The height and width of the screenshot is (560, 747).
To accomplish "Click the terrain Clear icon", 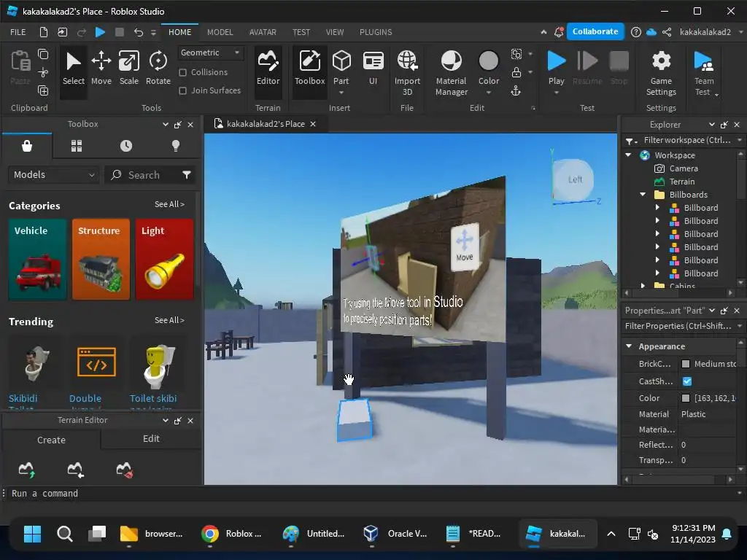I will [x=124, y=470].
